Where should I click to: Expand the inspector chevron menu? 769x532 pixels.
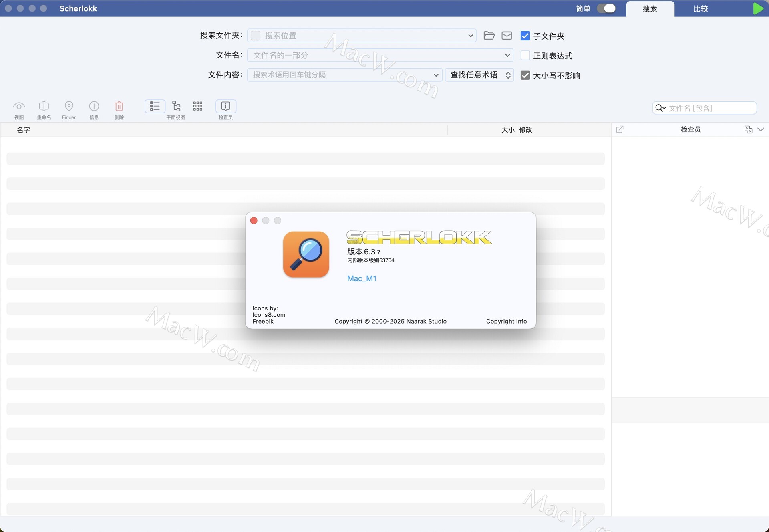pos(761,129)
